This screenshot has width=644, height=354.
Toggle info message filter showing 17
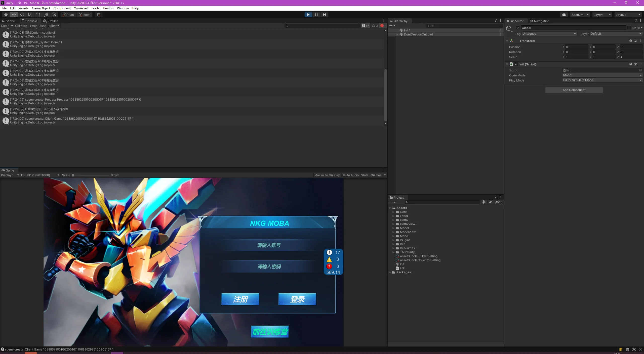click(x=366, y=26)
